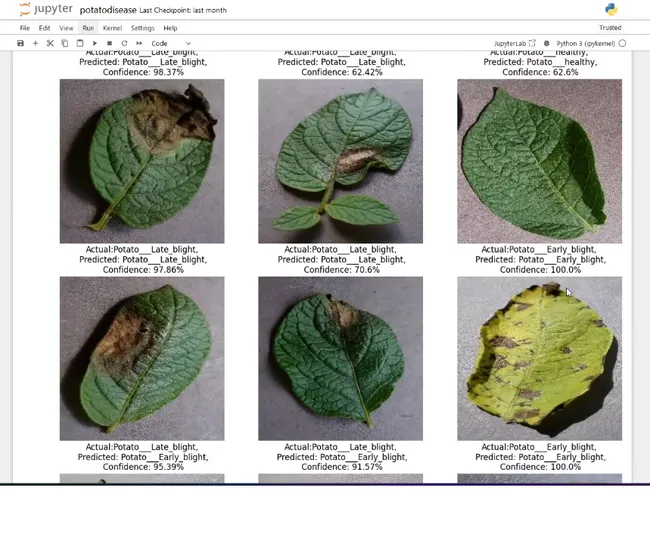Image resolution: width=650 pixels, height=537 pixels.
Task: Click Confidence: 97.86% label
Action: coord(143,270)
